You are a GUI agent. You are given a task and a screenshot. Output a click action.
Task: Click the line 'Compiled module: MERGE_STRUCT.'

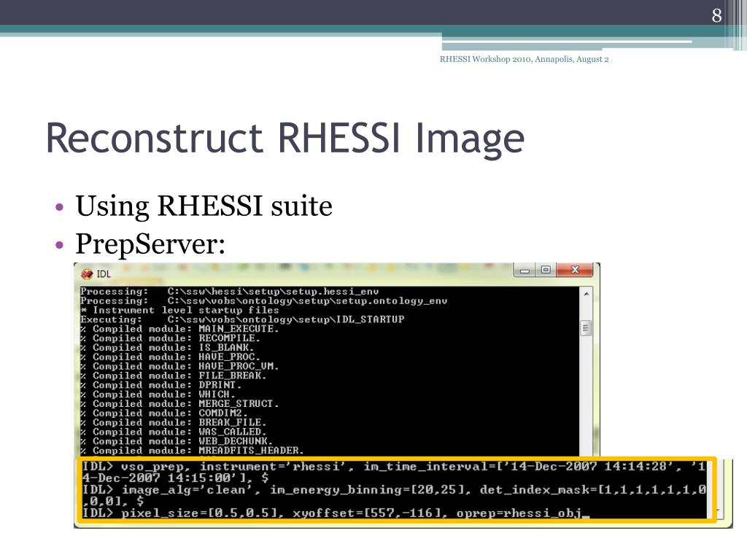[x=179, y=404]
